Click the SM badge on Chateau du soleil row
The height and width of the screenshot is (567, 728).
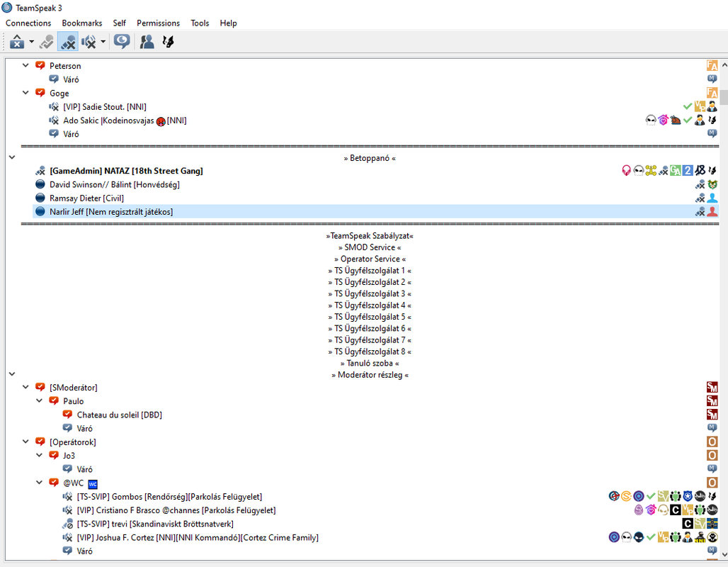coord(712,415)
